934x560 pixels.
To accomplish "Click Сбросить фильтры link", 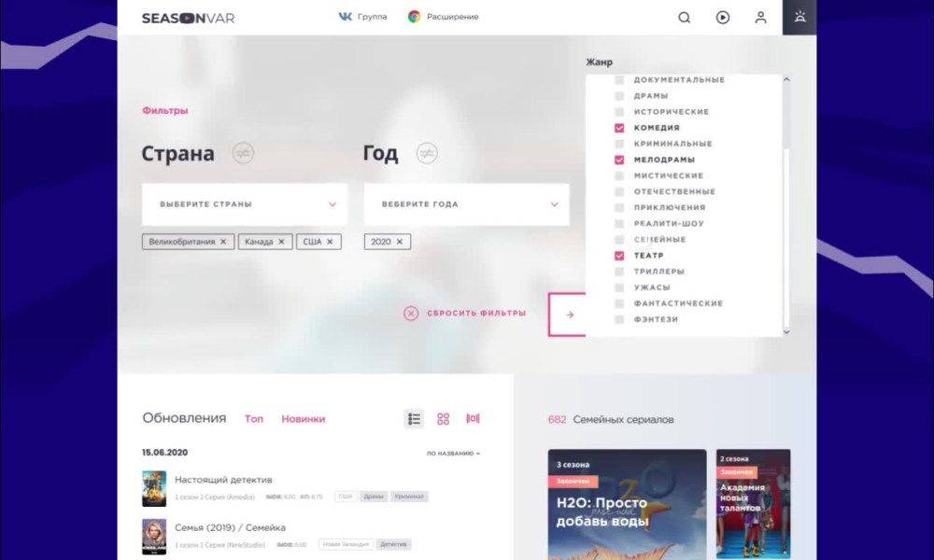I will 476,313.
